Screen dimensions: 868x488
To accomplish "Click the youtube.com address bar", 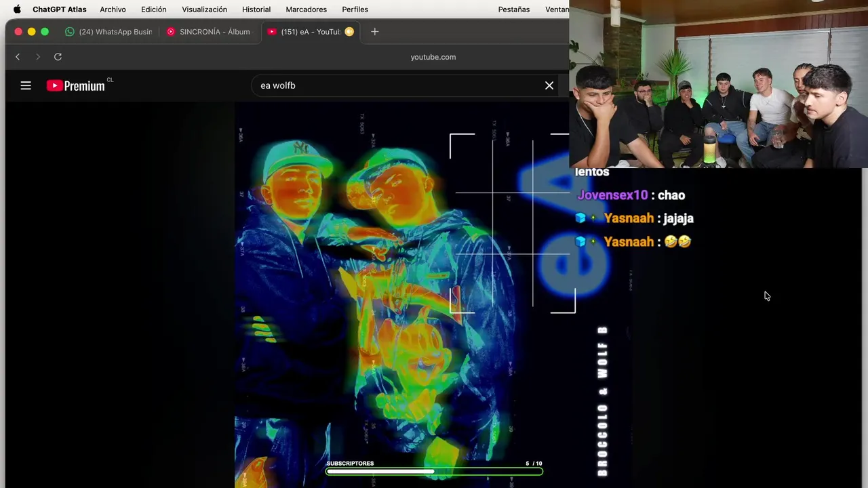I will coord(433,57).
